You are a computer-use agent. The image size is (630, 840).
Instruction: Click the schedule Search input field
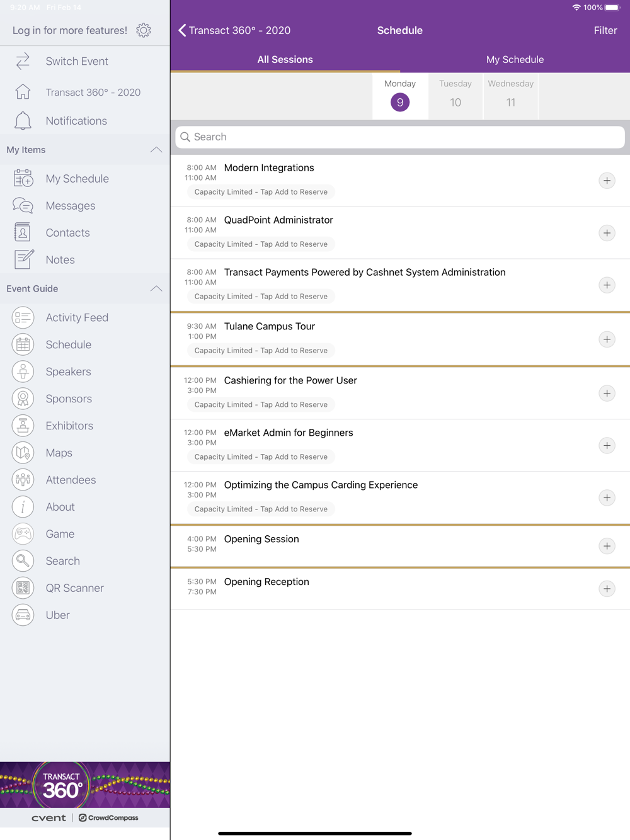400,137
